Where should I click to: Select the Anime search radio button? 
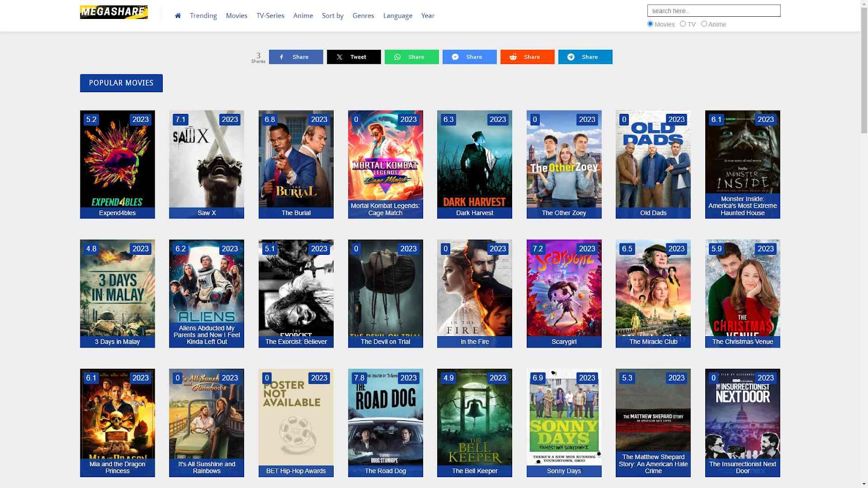tap(704, 24)
